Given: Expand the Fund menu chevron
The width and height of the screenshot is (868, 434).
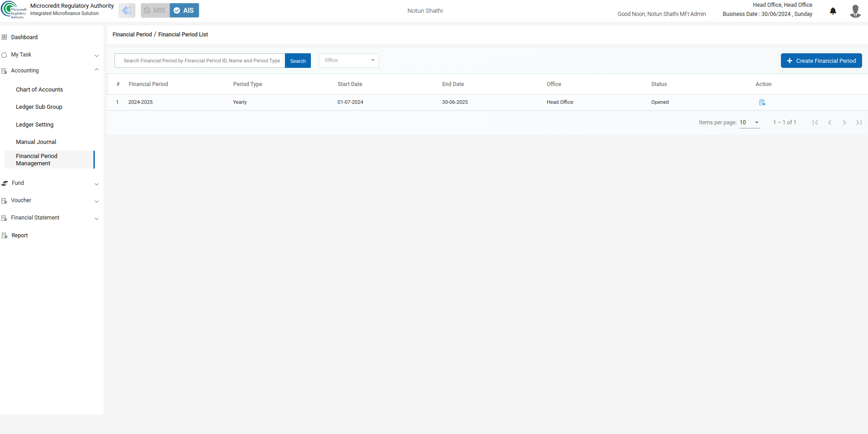Looking at the screenshot, I should coord(96,184).
